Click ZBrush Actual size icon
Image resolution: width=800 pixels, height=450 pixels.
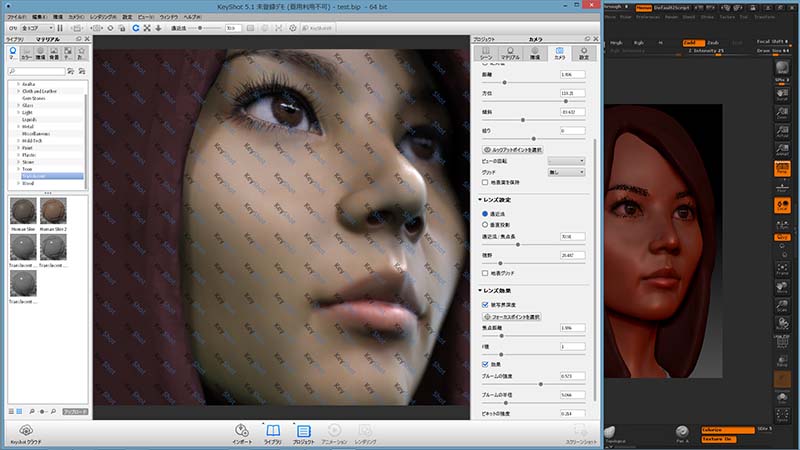pyautogui.click(x=782, y=131)
